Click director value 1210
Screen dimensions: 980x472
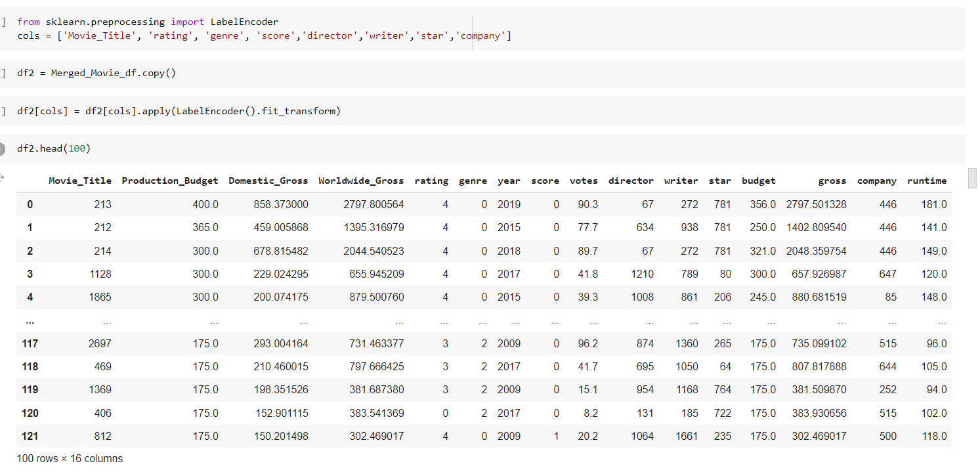coord(643,274)
